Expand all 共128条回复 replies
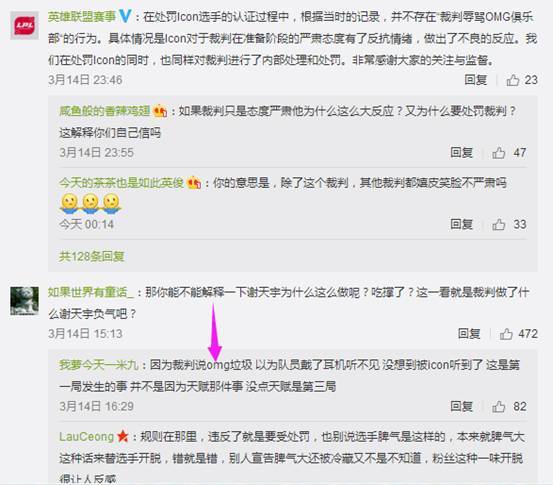Viewport: 553px width, 485px height. tap(91, 256)
